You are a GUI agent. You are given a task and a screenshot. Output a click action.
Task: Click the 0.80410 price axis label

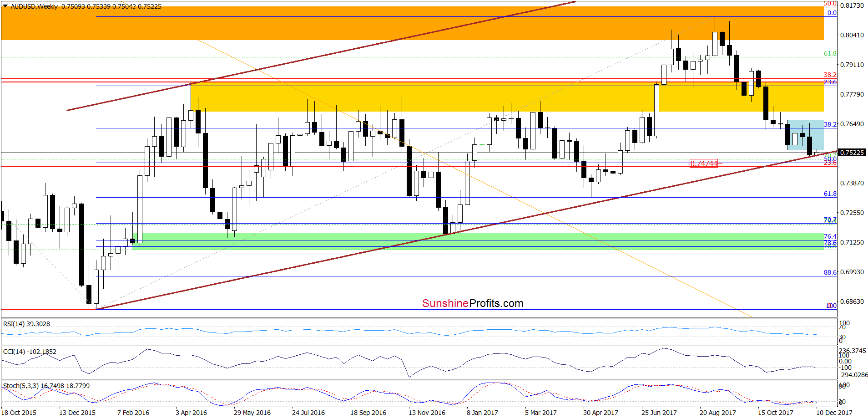point(852,35)
